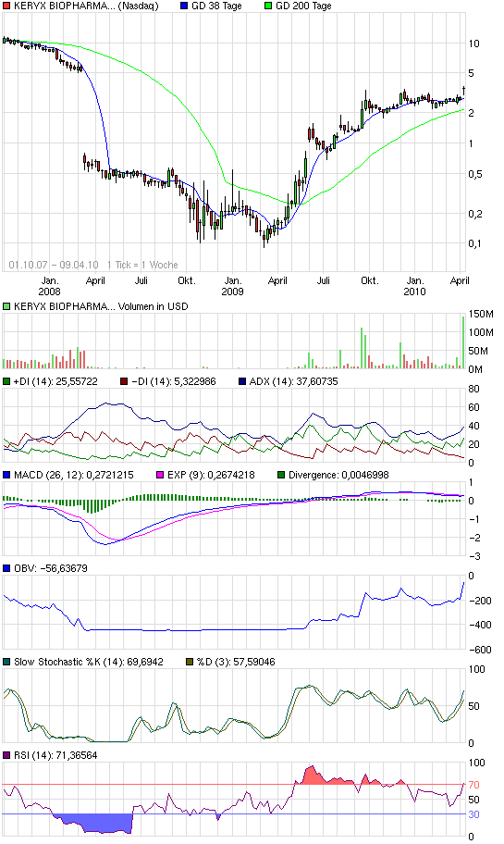Click the green Divergence legend swatch
This screenshot has height=844, width=504.
[281, 476]
